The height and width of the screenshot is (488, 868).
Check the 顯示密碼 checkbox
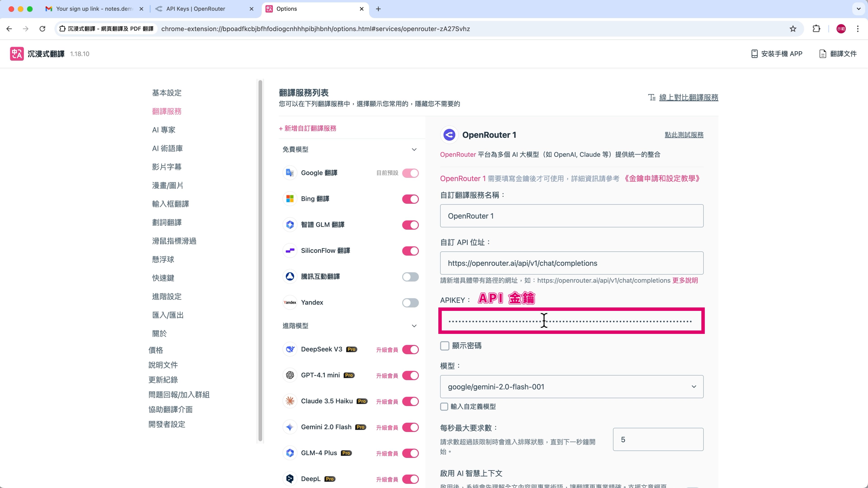pos(444,346)
